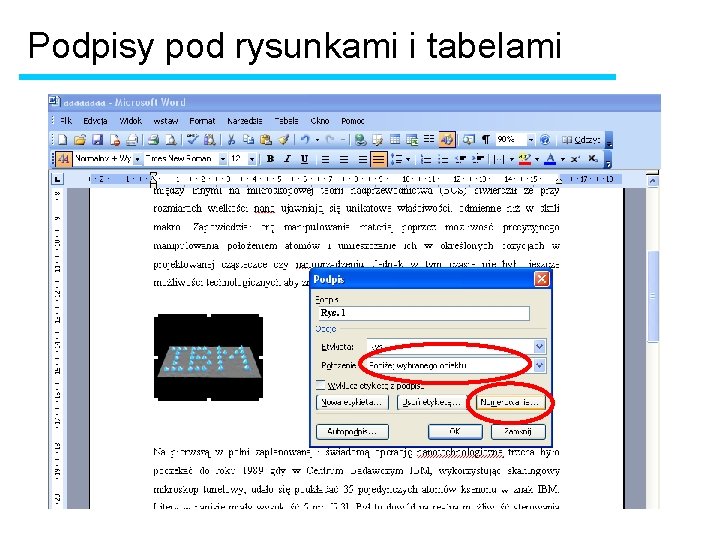The width and height of the screenshot is (720, 540).
Task: Paste from the clipboard icon
Action: (266, 140)
